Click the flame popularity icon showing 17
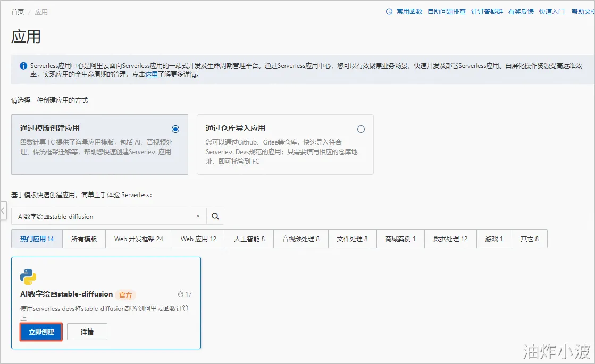595x364 pixels. click(x=181, y=294)
